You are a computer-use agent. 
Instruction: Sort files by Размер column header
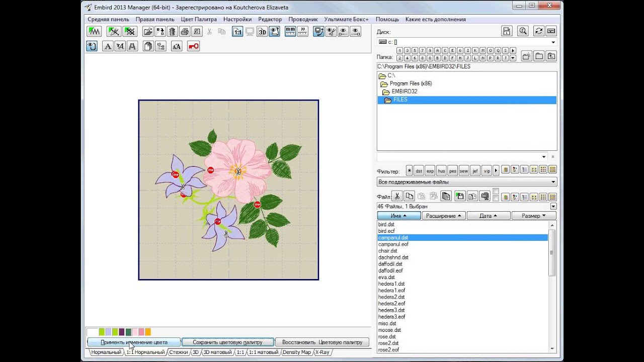pyautogui.click(x=534, y=216)
